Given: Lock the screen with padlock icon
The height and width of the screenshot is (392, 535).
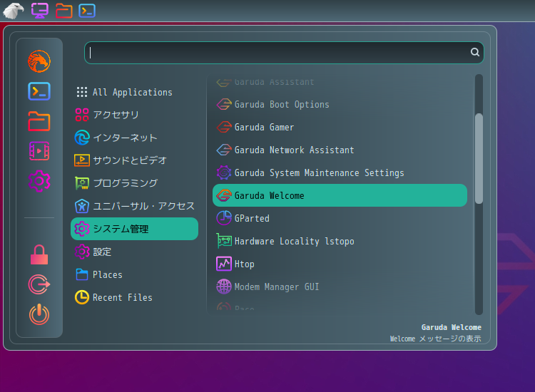Looking at the screenshot, I should tap(39, 254).
